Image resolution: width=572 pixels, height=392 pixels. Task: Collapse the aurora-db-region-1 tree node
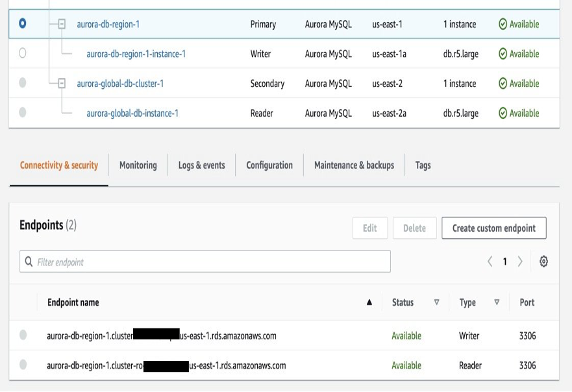62,24
